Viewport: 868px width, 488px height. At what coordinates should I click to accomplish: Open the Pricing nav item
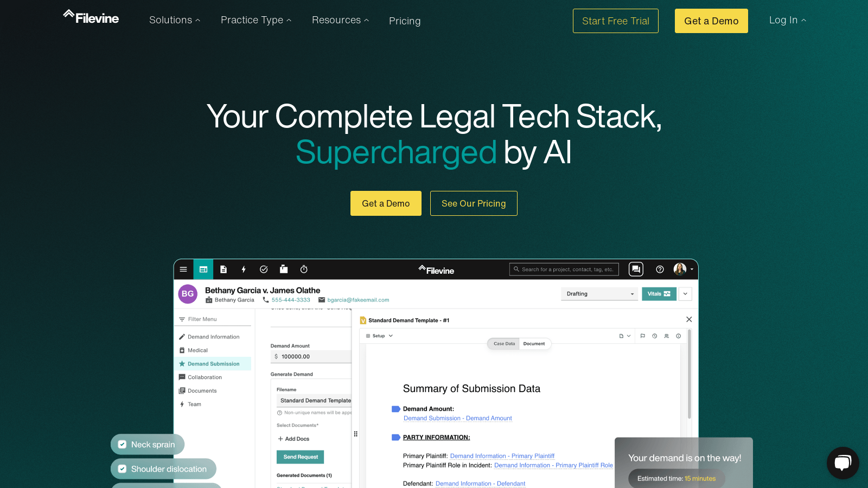405,21
